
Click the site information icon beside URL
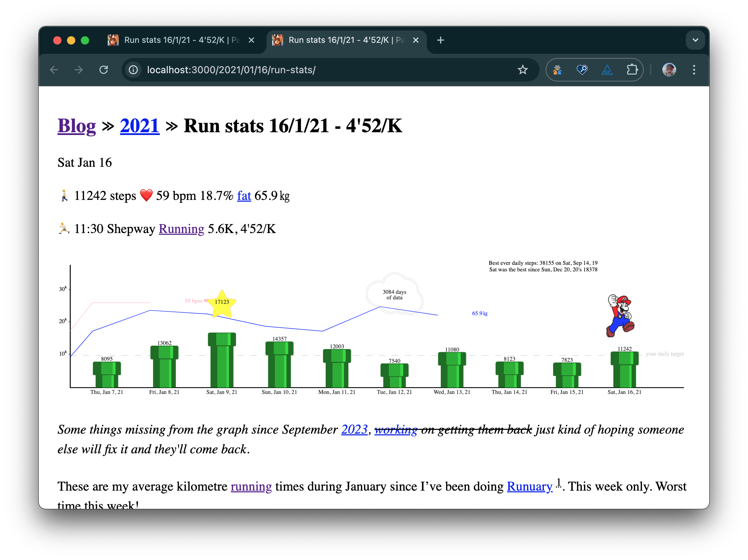coord(133,70)
